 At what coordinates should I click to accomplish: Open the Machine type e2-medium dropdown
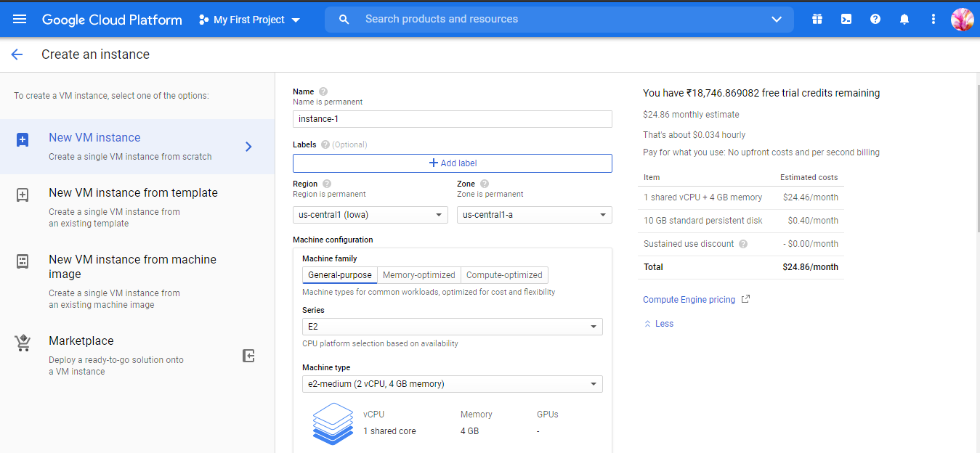pyautogui.click(x=452, y=384)
